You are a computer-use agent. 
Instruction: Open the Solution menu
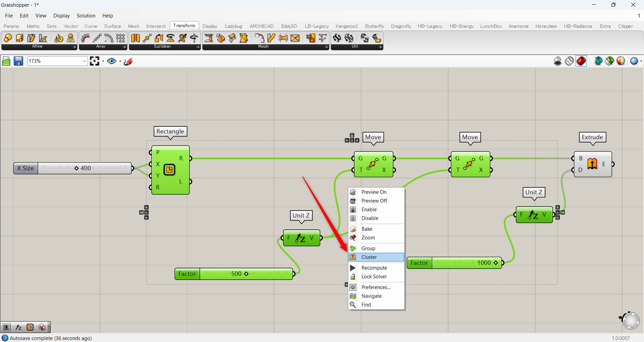point(86,16)
